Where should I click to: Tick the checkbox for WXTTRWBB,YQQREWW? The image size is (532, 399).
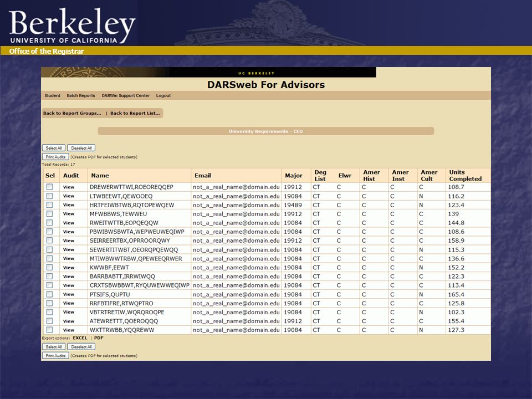49,330
